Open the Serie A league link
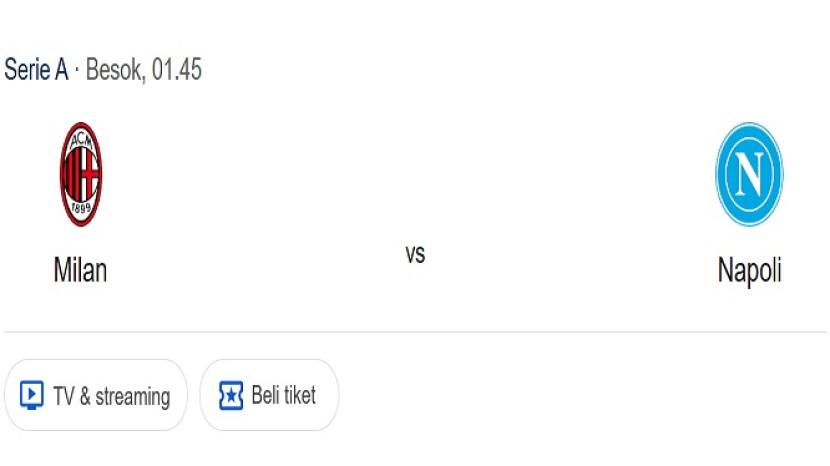Screen dimensions: 830x466 point(36,70)
